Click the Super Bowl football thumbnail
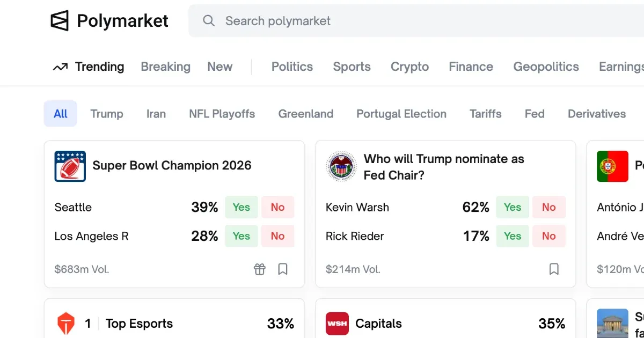The height and width of the screenshot is (338, 644). coord(70,166)
